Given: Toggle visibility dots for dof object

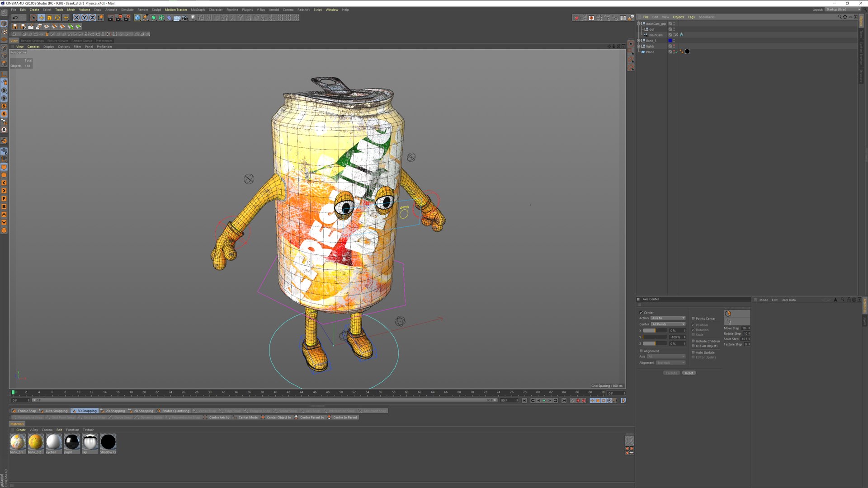Looking at the screenshot, I should click(x=674, y=29).
